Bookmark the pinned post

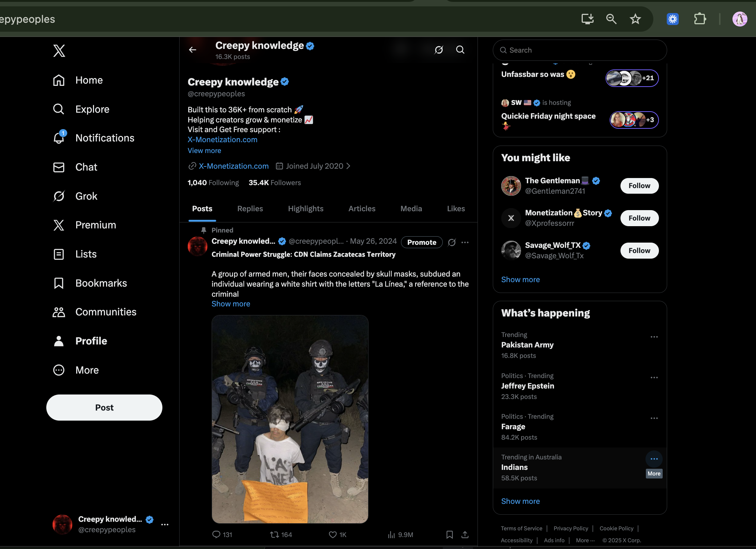[x=449, y=534]
